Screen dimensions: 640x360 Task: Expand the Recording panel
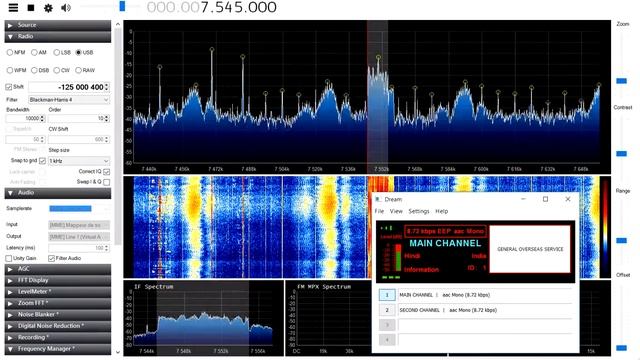coord(58,338)
